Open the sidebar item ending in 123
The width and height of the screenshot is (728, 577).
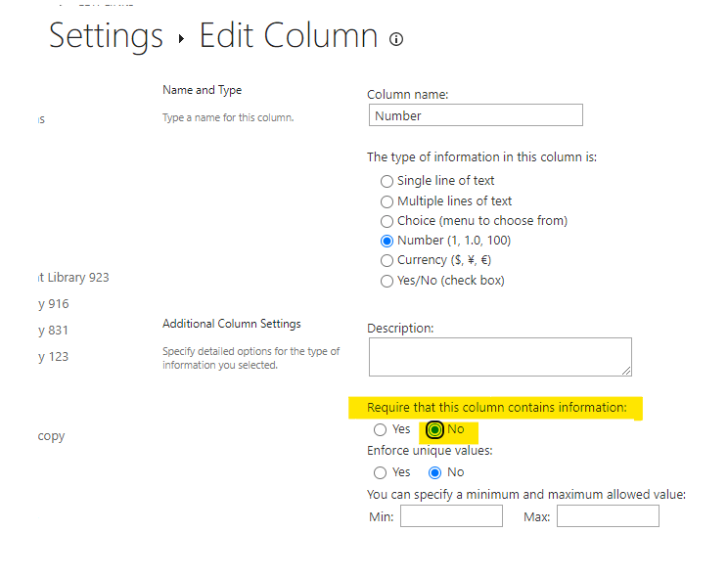coord(54,357)
